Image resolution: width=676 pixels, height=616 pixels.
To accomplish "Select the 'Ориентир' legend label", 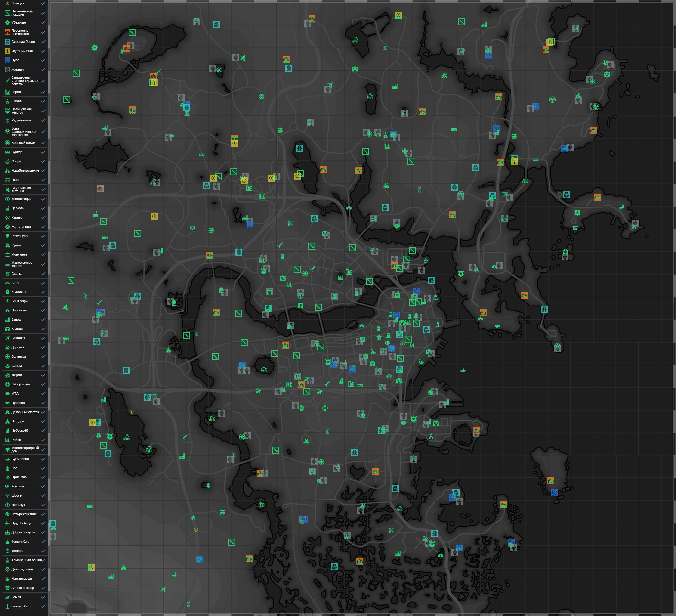I will point(19,477).
